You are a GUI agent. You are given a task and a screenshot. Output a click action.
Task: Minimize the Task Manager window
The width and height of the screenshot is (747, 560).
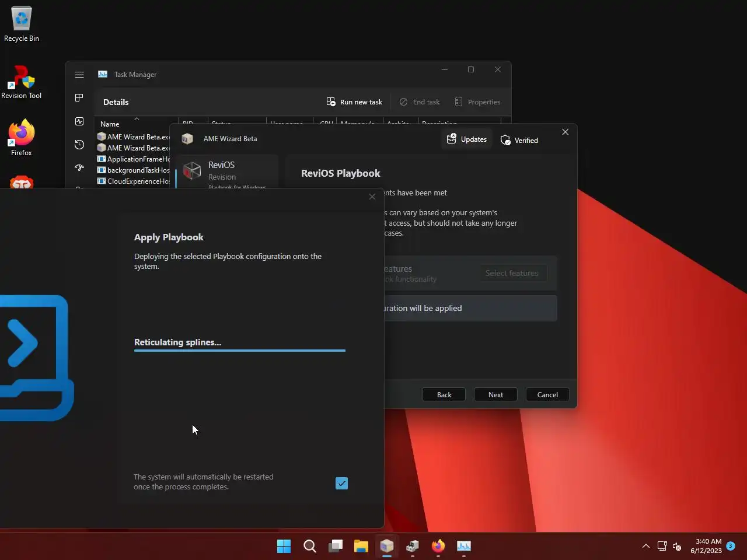[445, 69]
